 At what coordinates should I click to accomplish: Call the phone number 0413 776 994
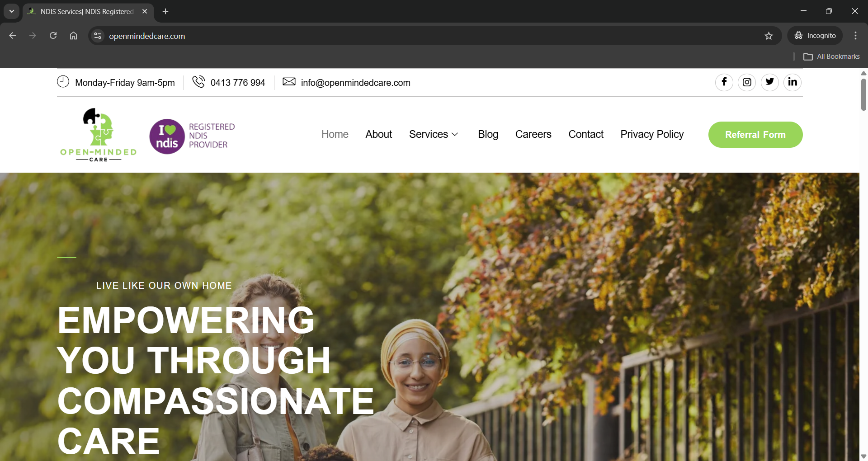tap(238, 83)
